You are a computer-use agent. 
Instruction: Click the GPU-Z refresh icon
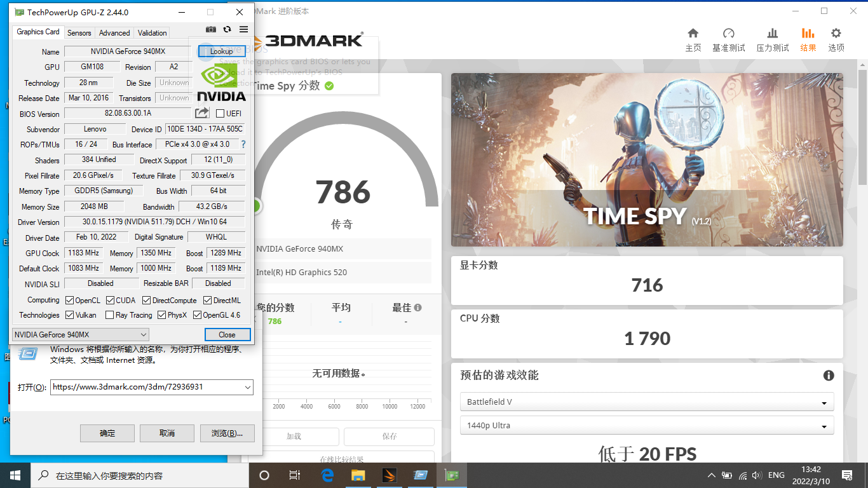point(227,29)
